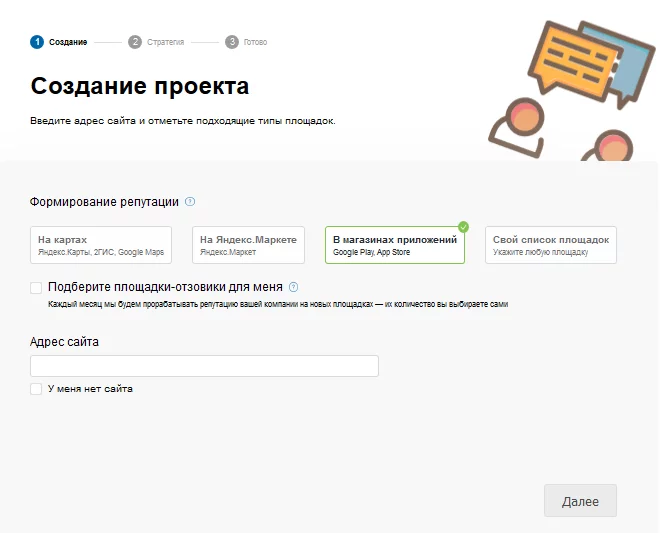Open the Стратегия step label

coord(165,42)
